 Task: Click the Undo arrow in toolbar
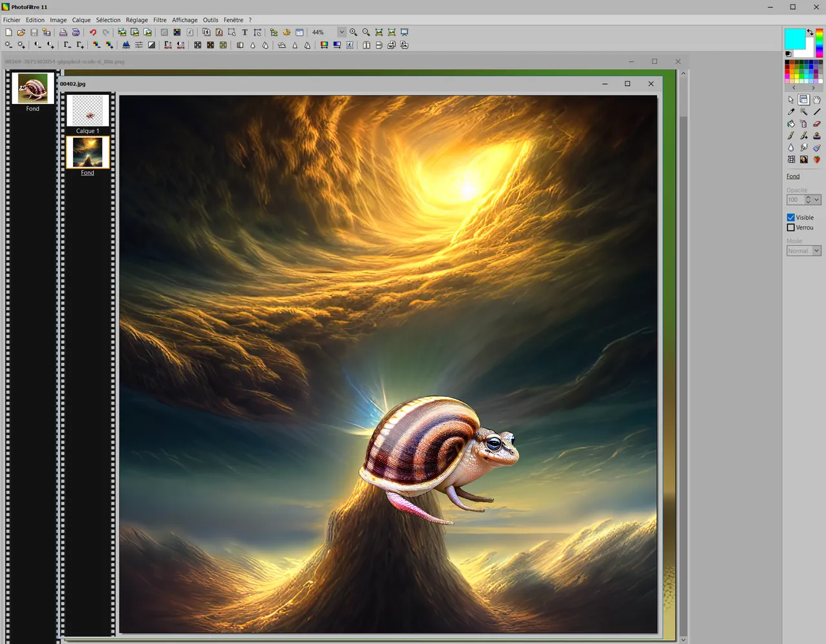(x=93, y=32)
